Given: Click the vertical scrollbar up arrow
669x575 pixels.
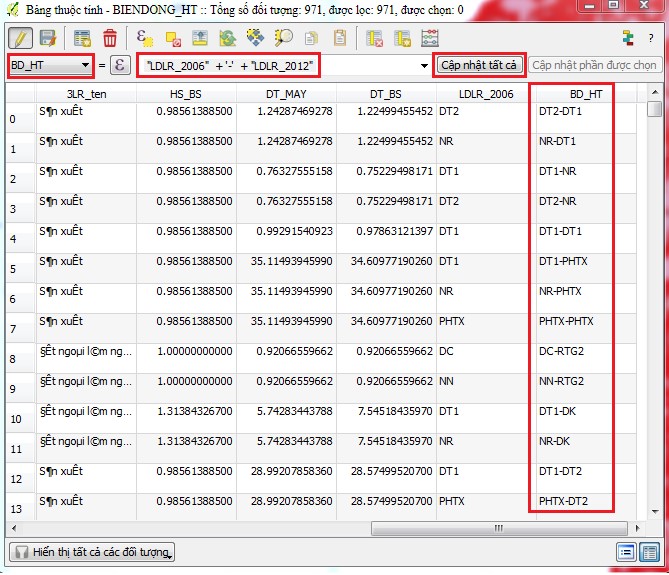Looking at the screenshot, I should click(x=654, y=92).
